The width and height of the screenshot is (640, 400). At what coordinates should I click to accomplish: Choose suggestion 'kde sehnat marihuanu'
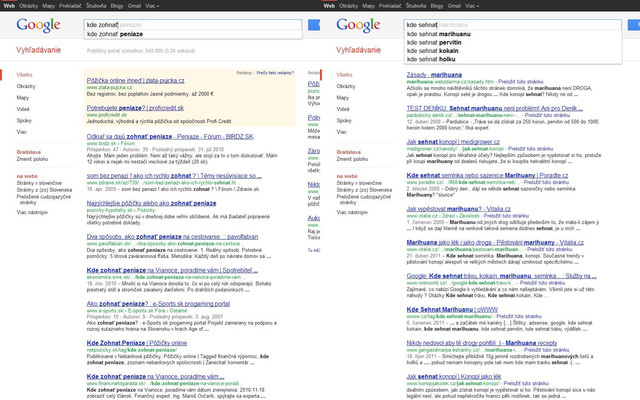pos(513,34)
